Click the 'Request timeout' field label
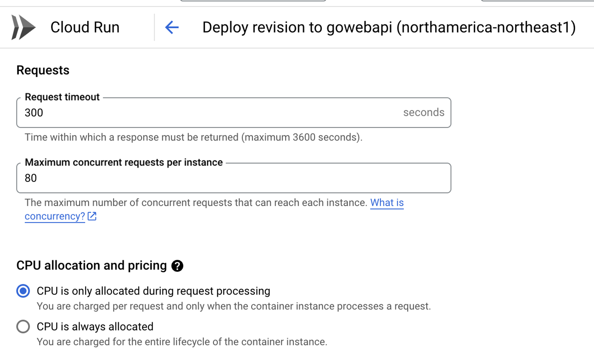Screen dimensions: 594x364 pyautogui.click(x=62, y=97)
